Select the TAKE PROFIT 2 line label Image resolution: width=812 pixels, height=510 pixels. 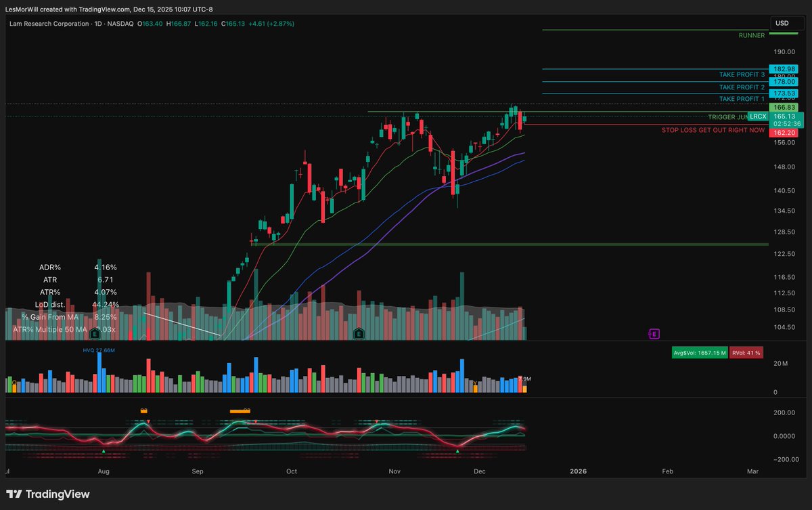tap(742, 87)
